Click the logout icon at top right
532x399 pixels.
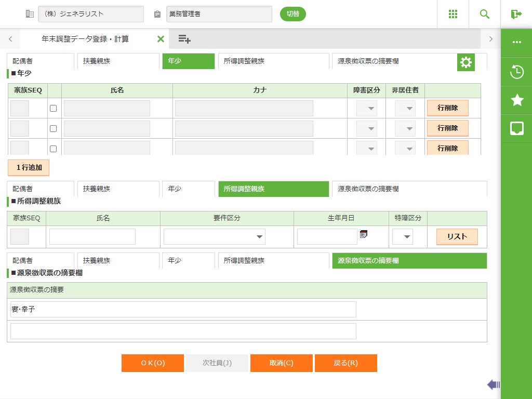tap(516, 14)
